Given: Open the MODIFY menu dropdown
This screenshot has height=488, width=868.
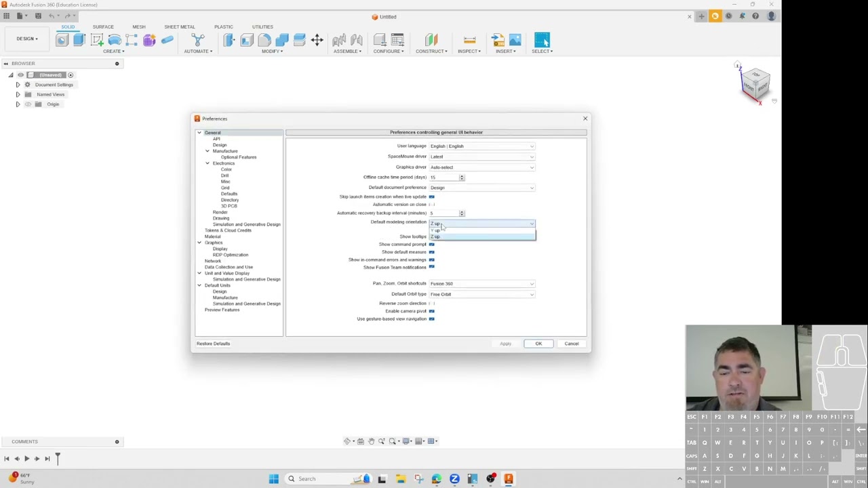Looking at the screenshot, I should 273,52.
